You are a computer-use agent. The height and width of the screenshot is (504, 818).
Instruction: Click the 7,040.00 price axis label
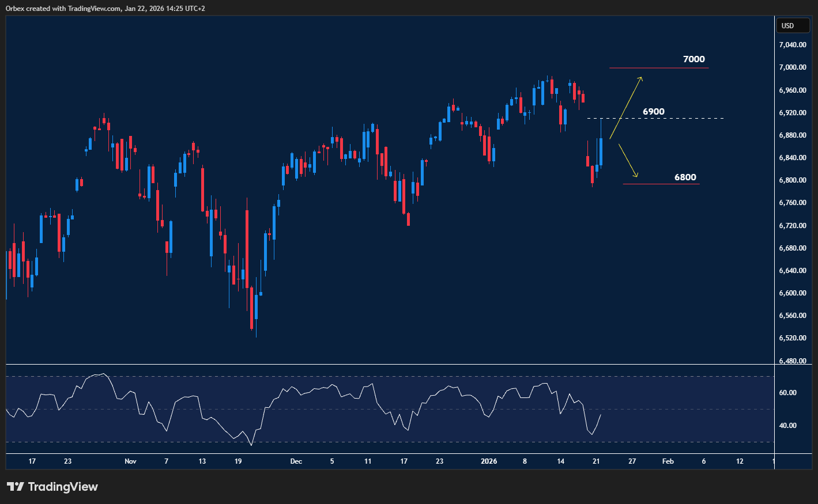coord(791,45)
